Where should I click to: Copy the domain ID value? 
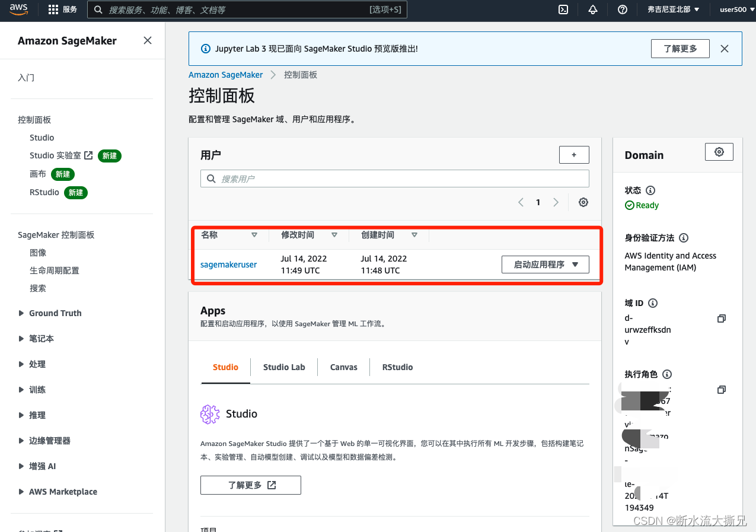tap(722, 318)
